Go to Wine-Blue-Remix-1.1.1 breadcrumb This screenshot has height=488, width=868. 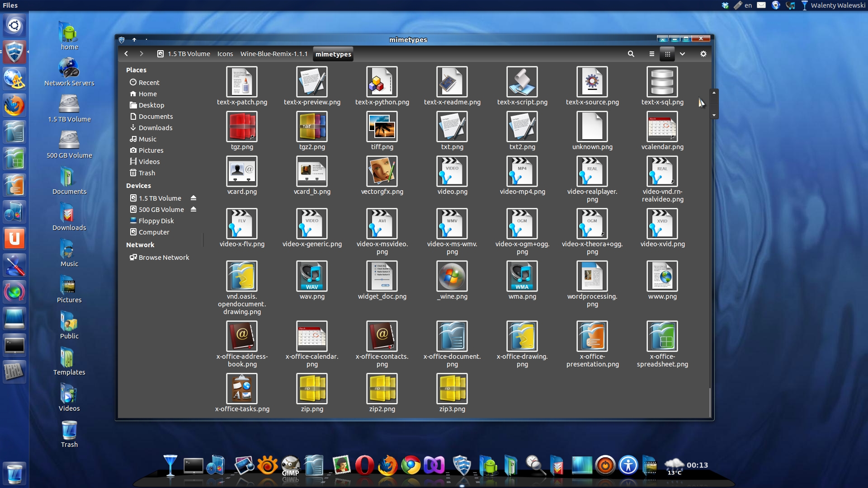pos(274,54)
